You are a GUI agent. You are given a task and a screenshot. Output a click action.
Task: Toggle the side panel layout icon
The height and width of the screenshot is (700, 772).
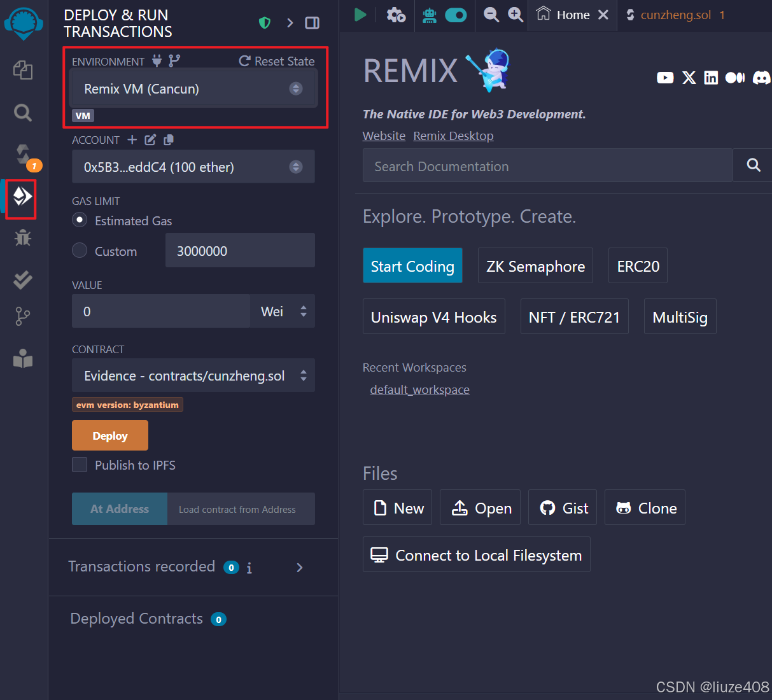pos(312,23)
